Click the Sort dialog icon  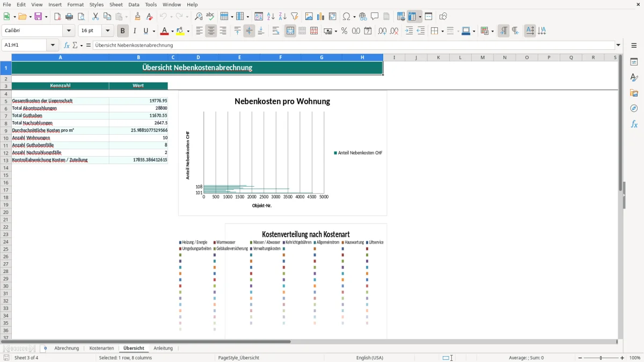click(259, 17)
